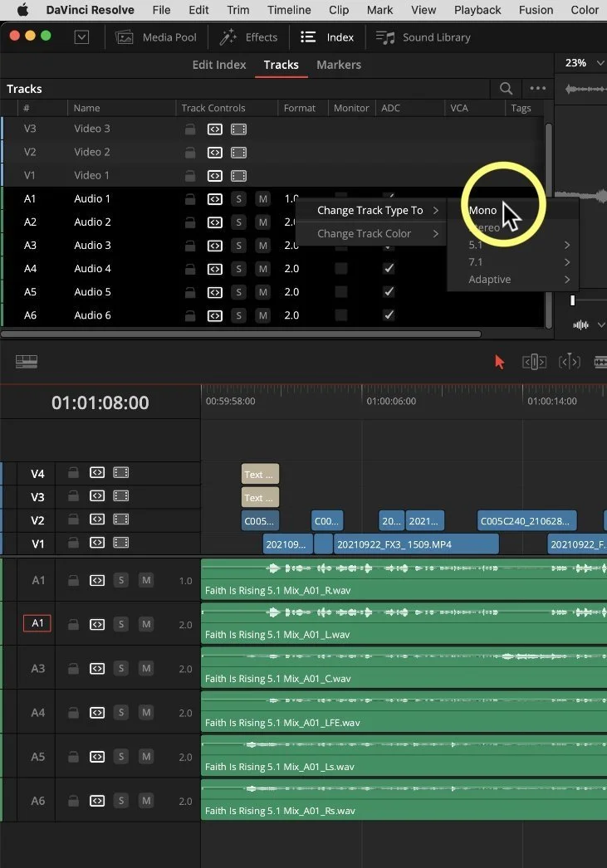Toggle ADC checkbox for Audio 4
The width and height of the screenshot is (607, 868).
(x=389, y=269)
